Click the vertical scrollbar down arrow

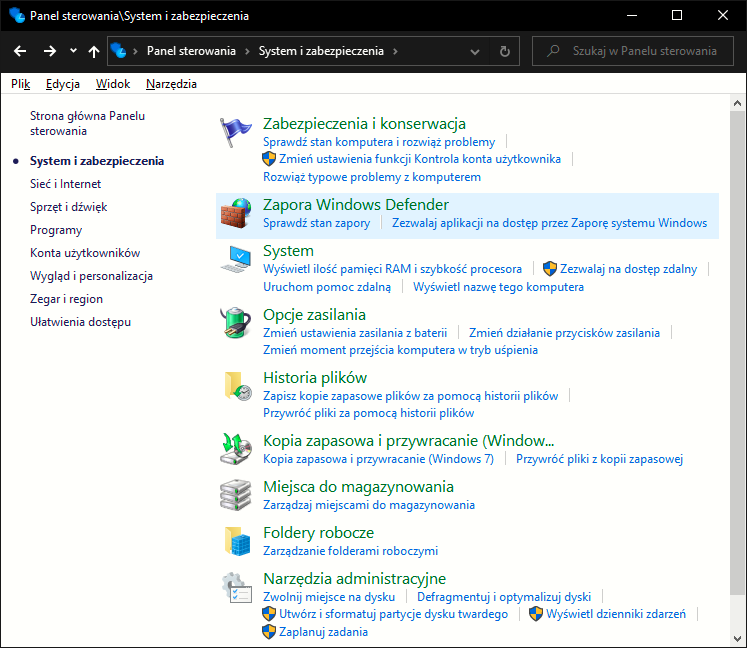point(737,638)
